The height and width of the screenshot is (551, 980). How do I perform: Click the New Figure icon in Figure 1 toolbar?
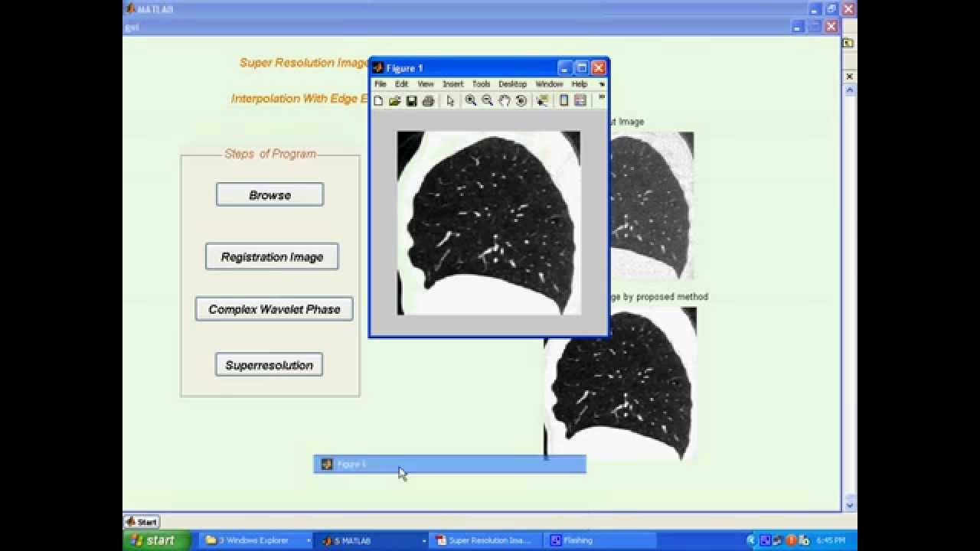tap(378, 101)
